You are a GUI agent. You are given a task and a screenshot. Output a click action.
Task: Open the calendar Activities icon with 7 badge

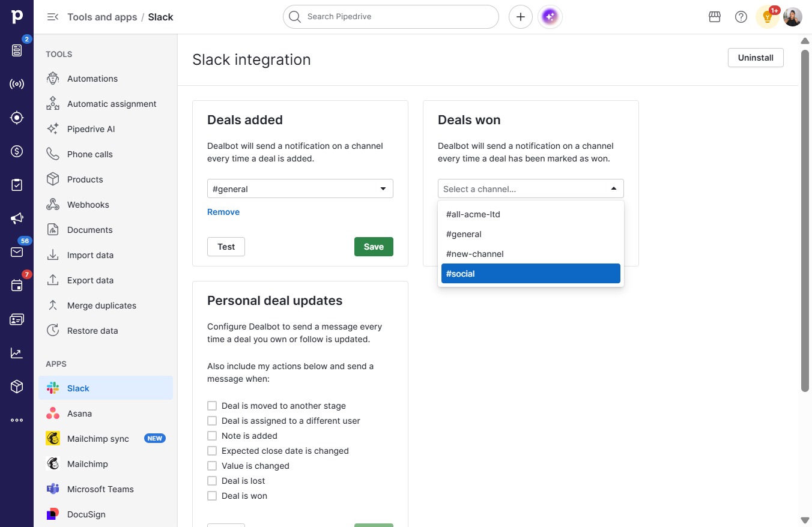coord(17,286)
